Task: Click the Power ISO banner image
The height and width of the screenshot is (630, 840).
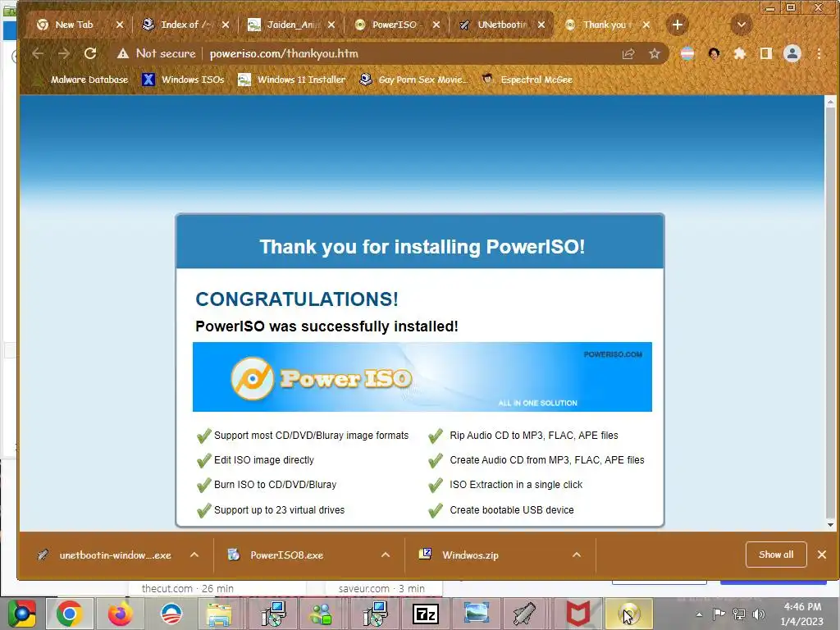Action: [x=422, y=377]
